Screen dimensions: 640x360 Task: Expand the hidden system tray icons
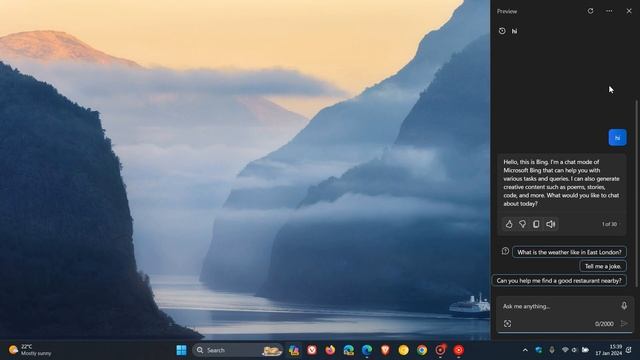(x=525, y=350)
